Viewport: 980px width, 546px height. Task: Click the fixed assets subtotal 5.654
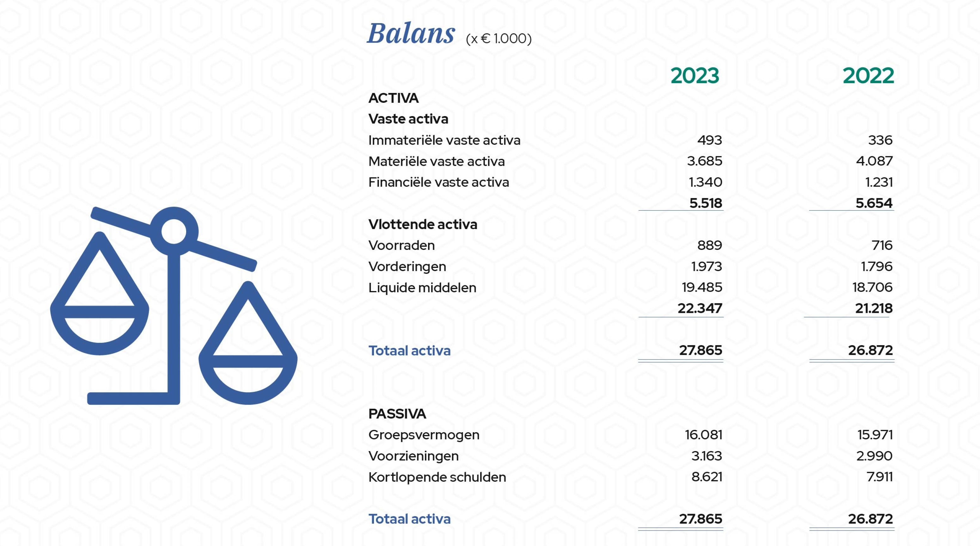coord(873,203)
